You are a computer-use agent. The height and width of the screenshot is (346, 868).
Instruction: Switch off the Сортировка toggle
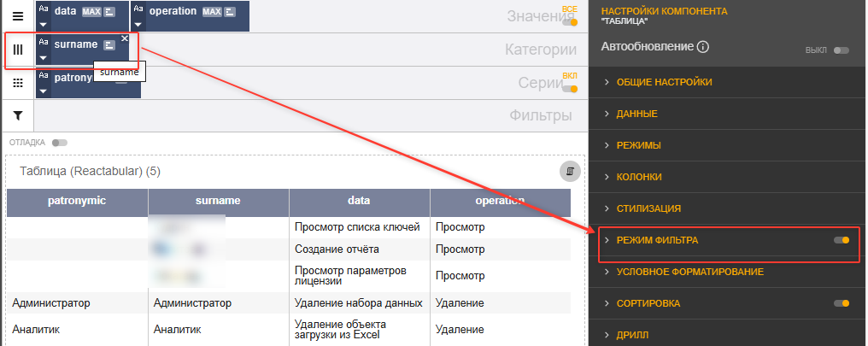(842, 303)
